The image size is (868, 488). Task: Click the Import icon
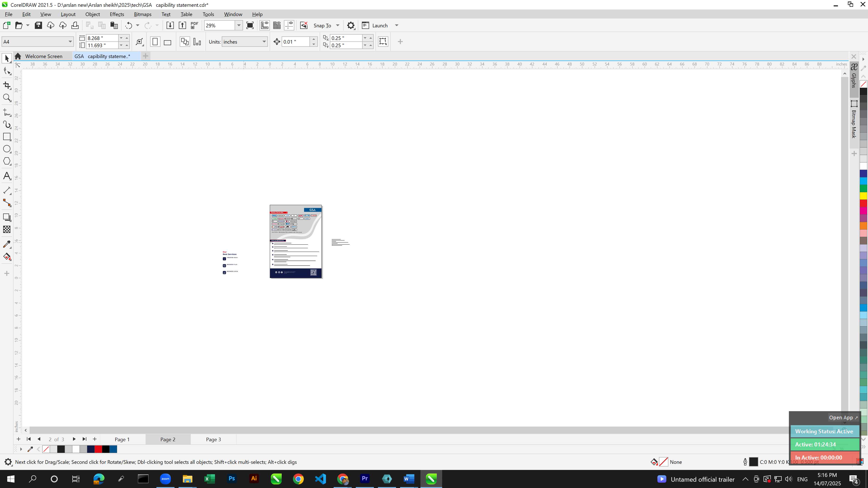point(170,26)
